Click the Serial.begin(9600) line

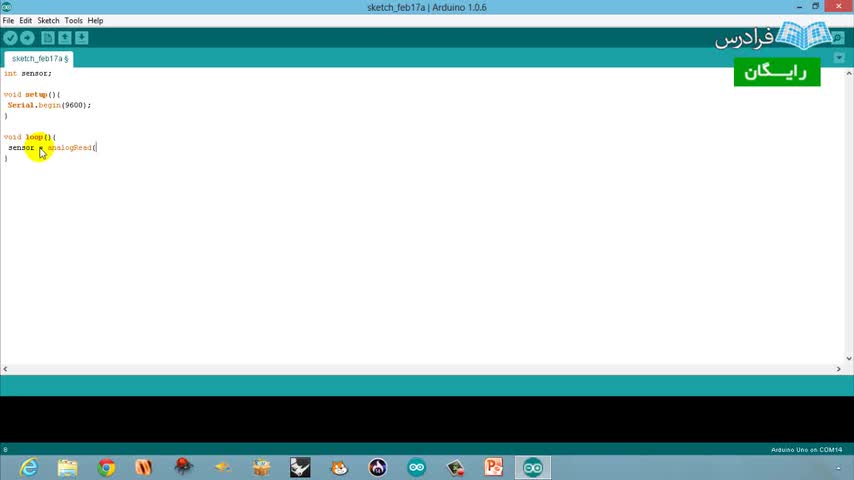[x=50, y=105]
